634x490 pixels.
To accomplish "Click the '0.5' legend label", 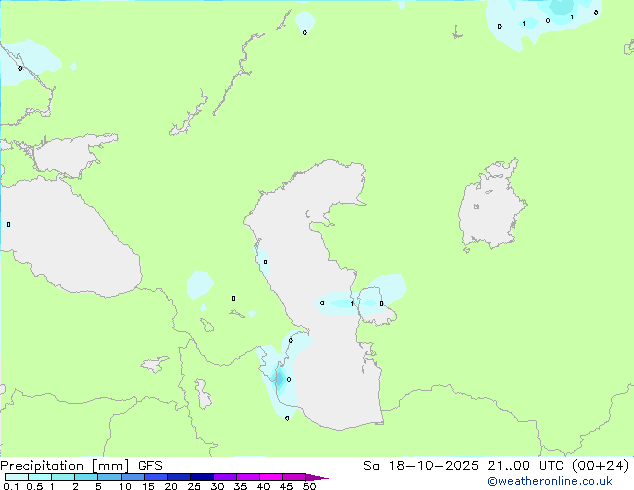I will [35, 486].
